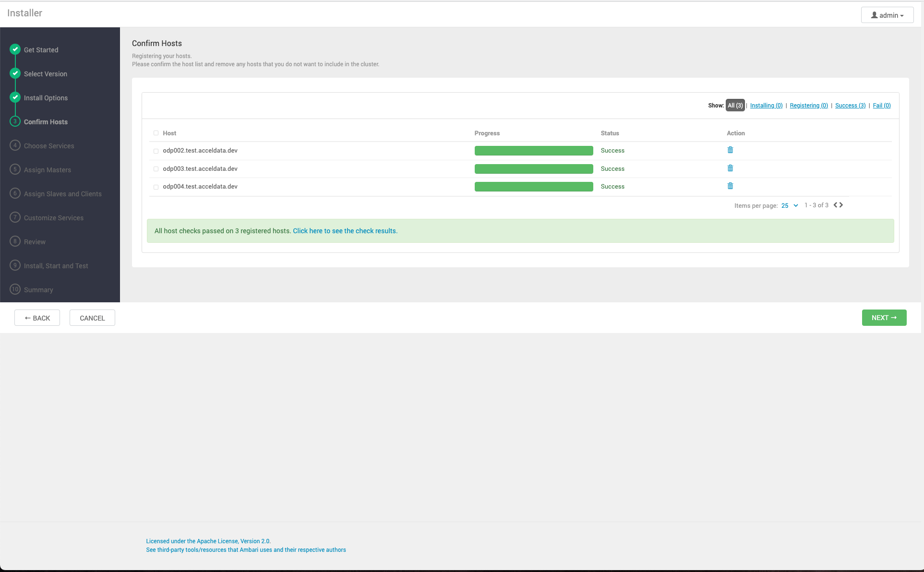
Task: Remove odp003.test.acceldata.dev using its trash icon
Action: (730, 168)
